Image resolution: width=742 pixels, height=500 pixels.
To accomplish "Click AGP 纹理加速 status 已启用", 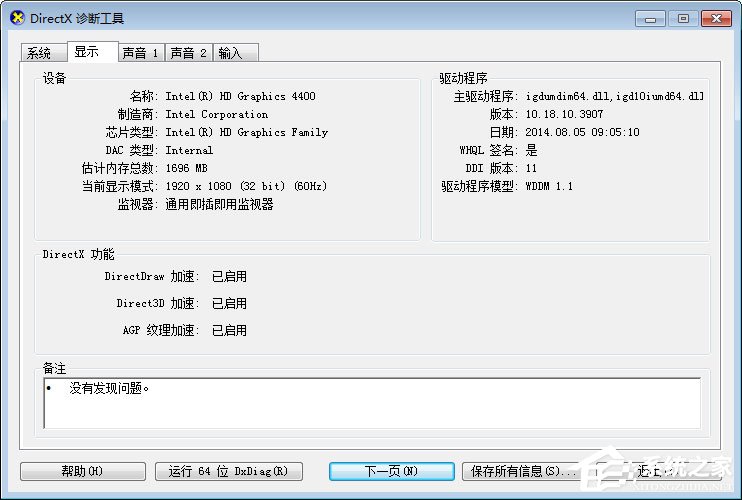I will 229,330.
